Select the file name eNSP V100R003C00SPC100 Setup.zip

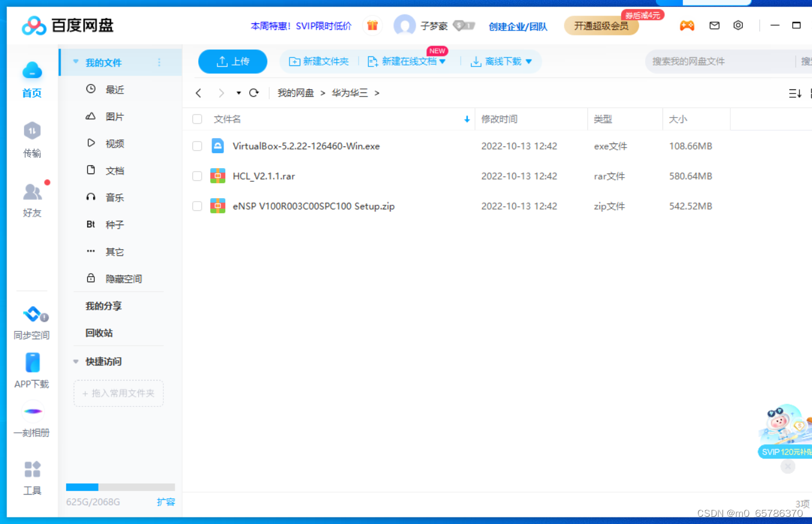tap(314, 206)
